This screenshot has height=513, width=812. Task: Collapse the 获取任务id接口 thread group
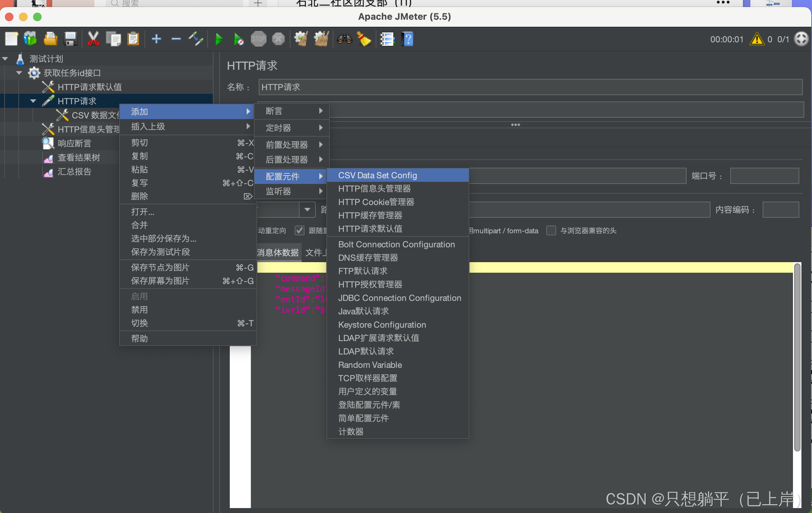pos(19,73)
